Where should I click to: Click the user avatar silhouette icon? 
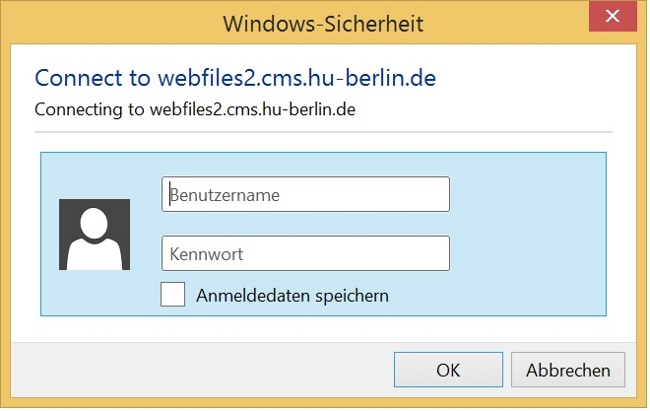click(94, 234)
